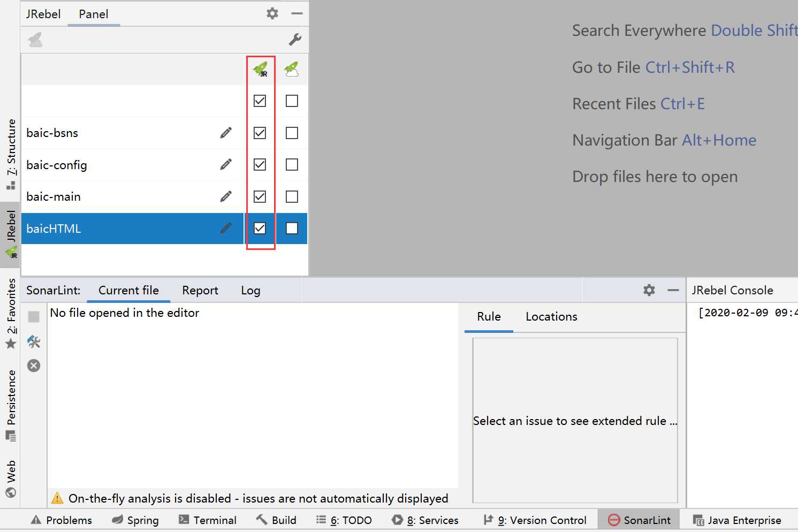This screenshot has height=532, width=798.
Task: Uncheck JRebel for baicHTML
Action: click(260, 229)
